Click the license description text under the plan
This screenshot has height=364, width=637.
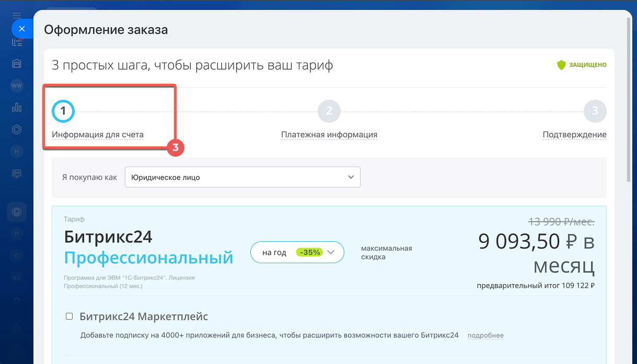130,282
